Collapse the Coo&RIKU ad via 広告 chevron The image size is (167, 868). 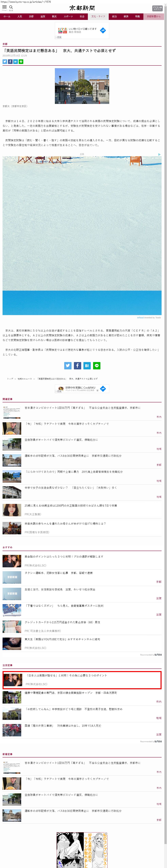[58, 391]
